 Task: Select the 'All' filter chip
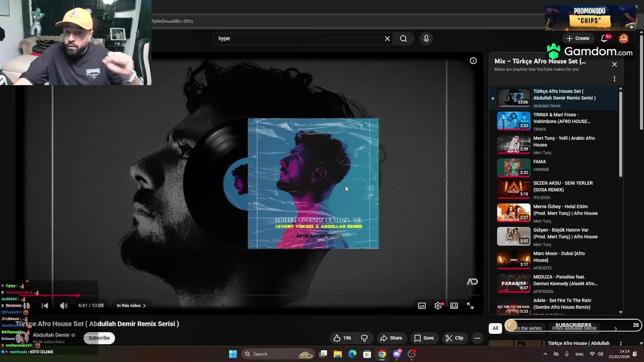pyautogui.click(x=495, y=328)
